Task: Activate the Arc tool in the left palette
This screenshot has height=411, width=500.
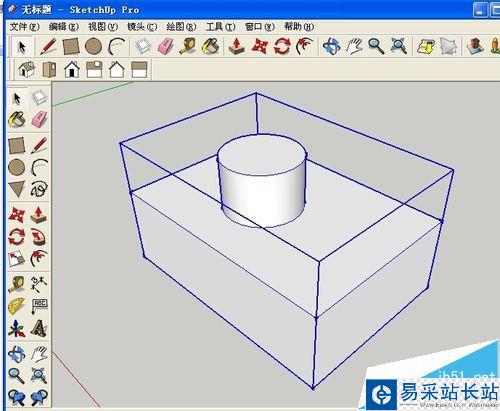Action: [39, 167]
